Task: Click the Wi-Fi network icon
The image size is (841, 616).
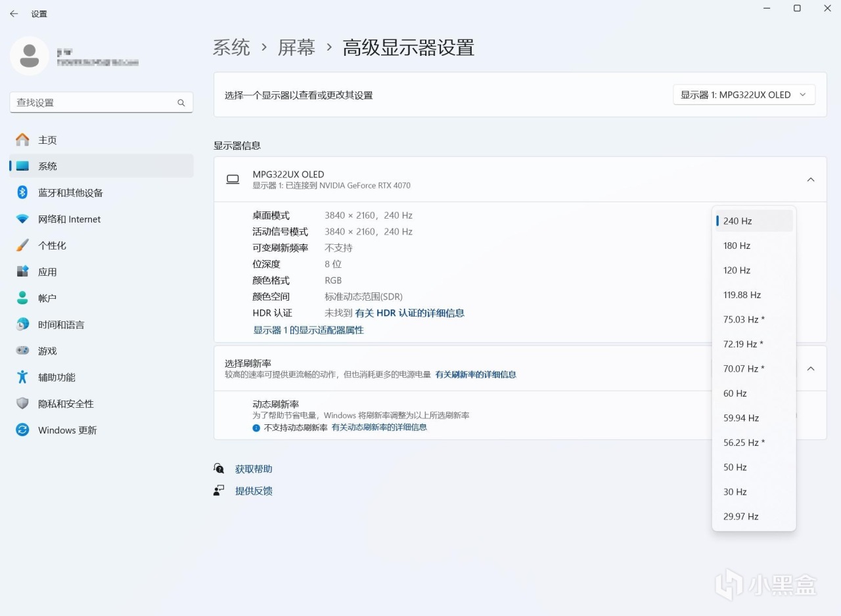Action: pos(22,219)
